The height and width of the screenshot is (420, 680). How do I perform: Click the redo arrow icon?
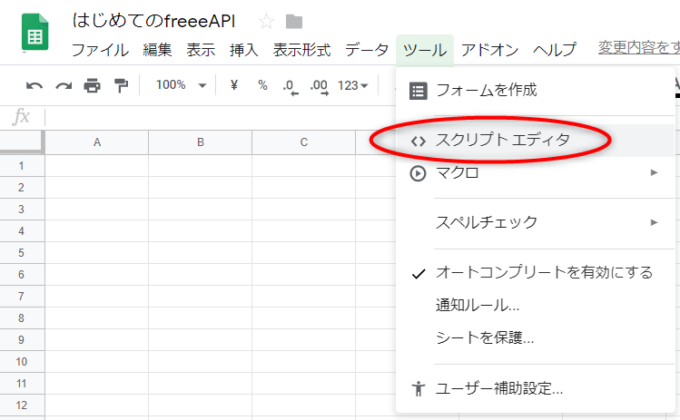tap(64, 85)
